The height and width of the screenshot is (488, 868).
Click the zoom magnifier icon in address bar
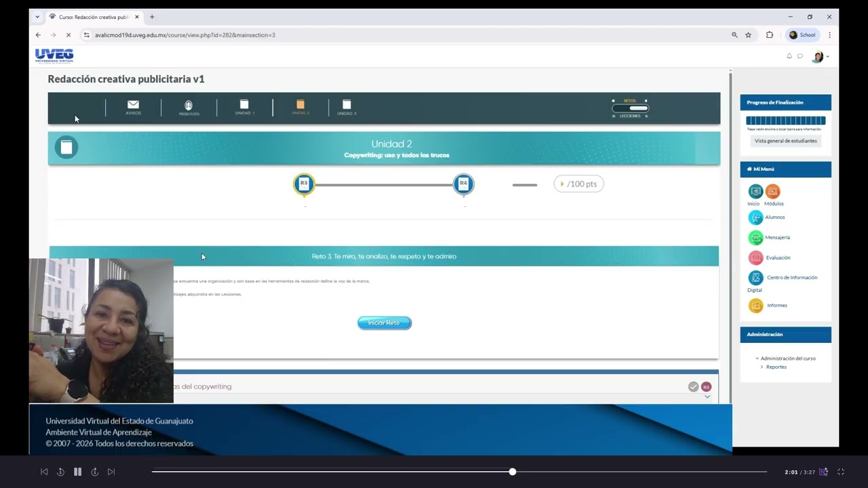[734, 35]
